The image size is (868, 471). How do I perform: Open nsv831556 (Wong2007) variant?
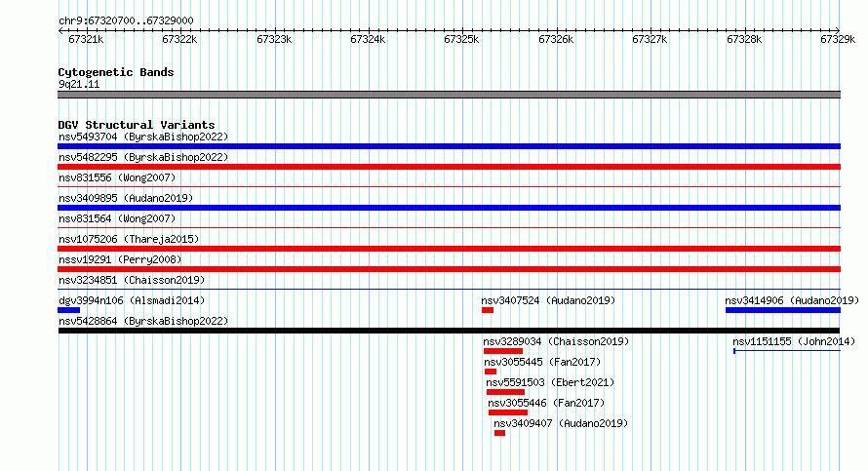click(x=117, y=177)
